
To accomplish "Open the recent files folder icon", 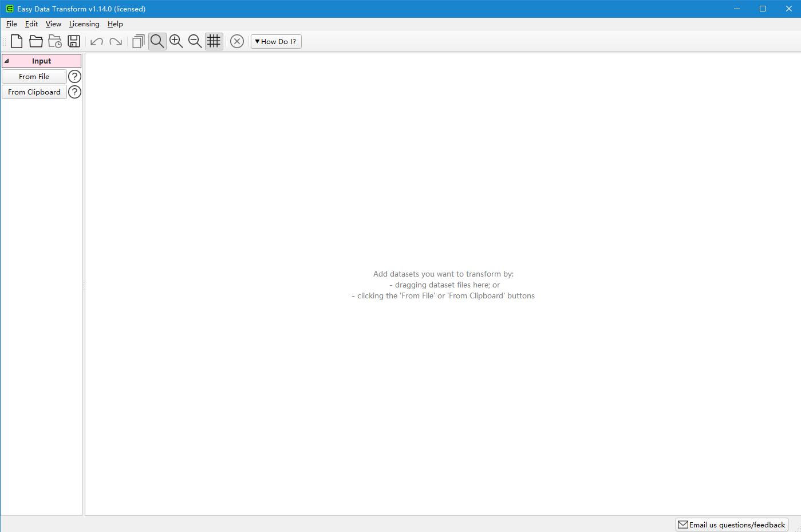I will (55, 41).
